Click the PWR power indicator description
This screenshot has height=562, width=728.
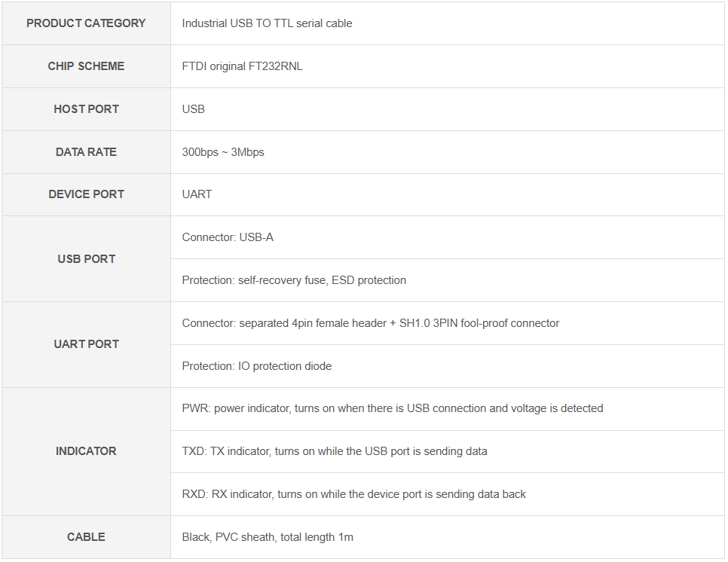(x=392, y=408)
